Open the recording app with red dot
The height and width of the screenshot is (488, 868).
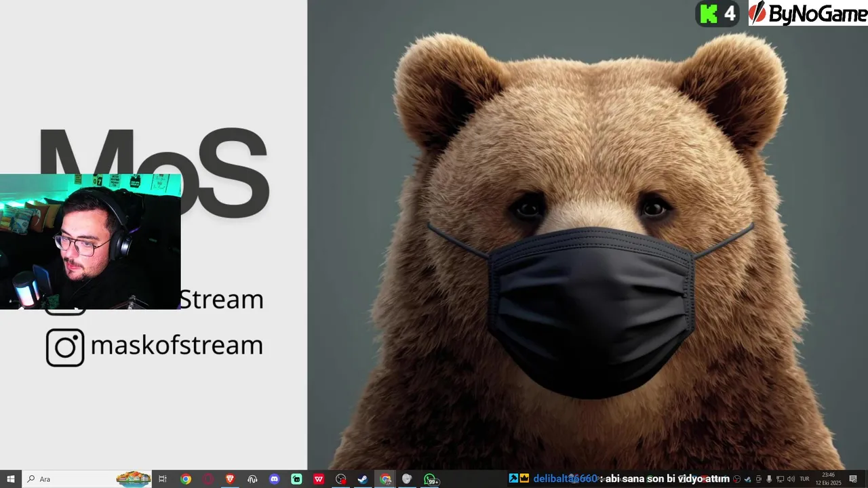[341, 479]
